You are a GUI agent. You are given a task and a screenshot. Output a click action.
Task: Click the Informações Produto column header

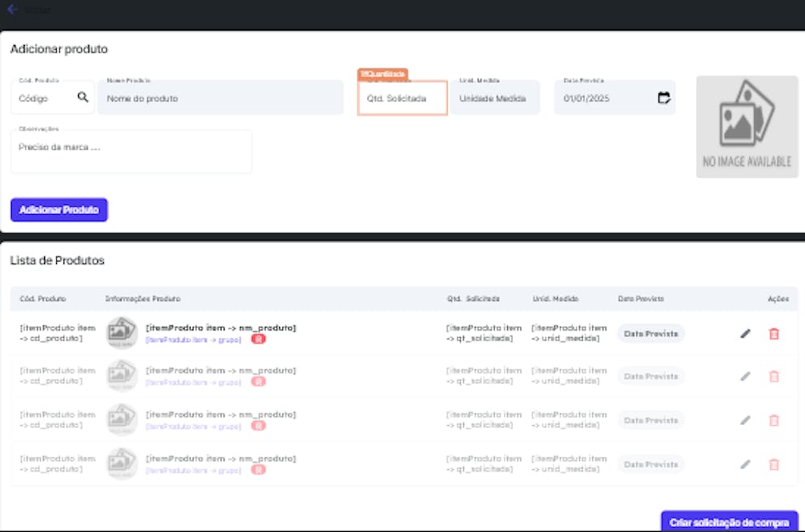coord(142,299)
